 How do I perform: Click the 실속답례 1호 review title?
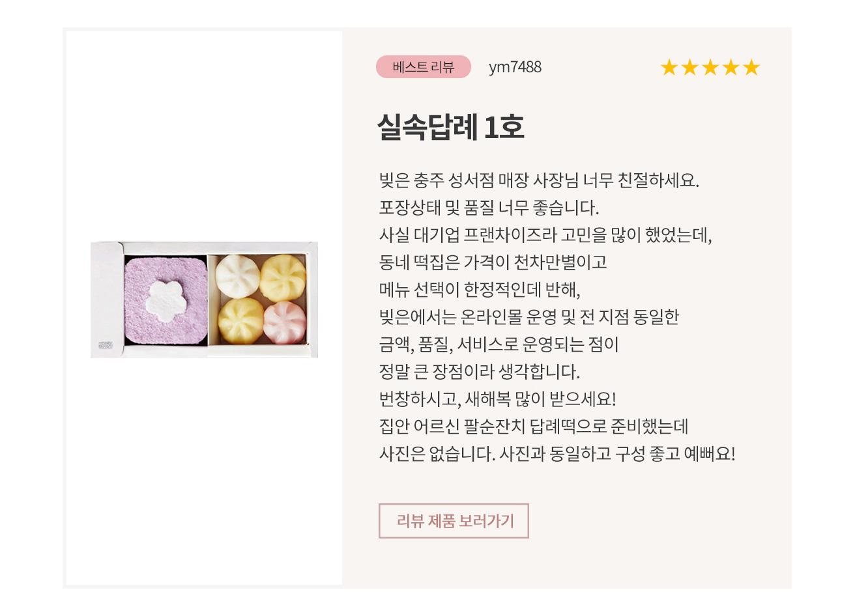(x=451, y=127)
